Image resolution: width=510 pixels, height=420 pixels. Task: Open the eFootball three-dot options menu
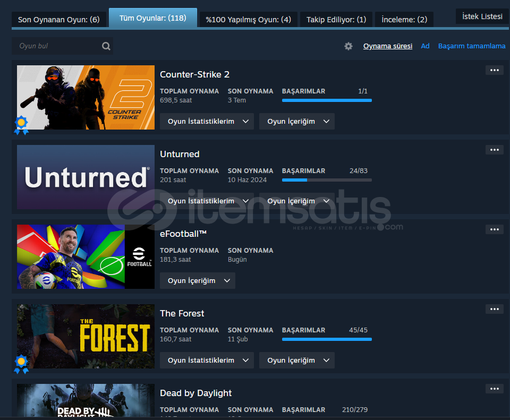[495, 229]
